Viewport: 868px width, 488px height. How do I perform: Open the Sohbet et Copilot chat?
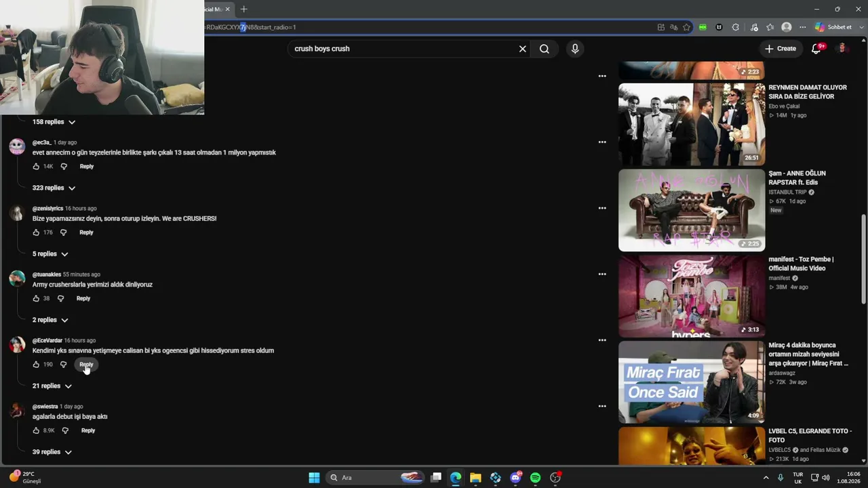point(833,27)
